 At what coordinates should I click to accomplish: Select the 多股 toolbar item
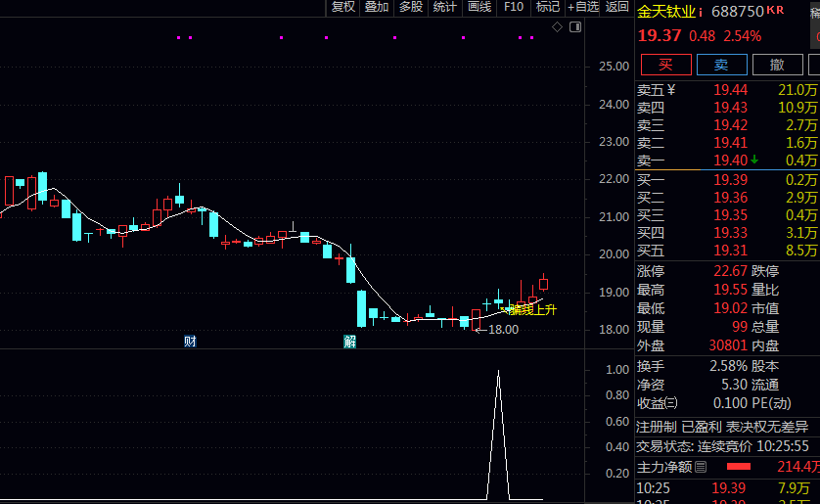click(x=411, y=7)
